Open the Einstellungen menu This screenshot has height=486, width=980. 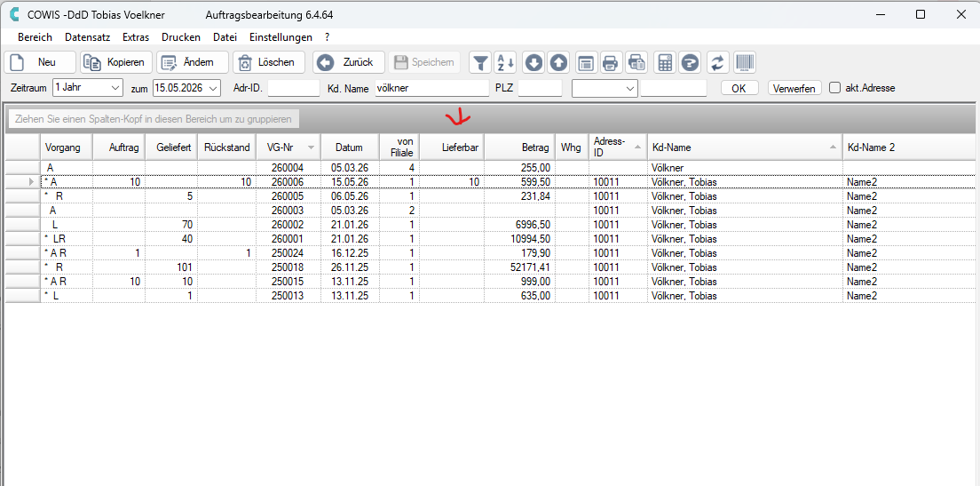click(281, 37)
